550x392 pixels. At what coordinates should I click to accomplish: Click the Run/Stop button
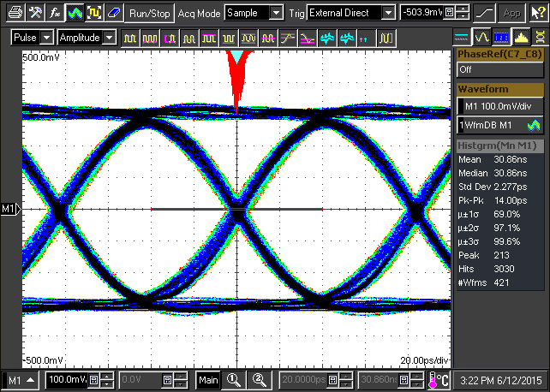[150, 14]
